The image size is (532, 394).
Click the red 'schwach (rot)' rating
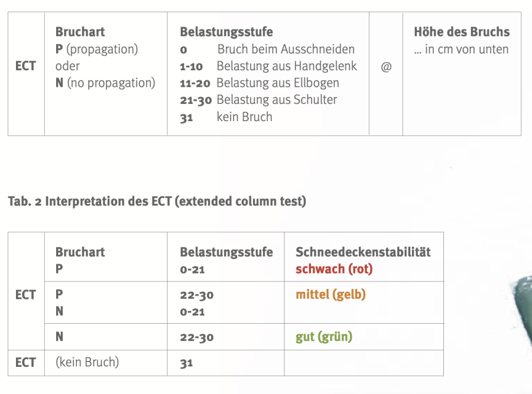(x=334, y=269)
